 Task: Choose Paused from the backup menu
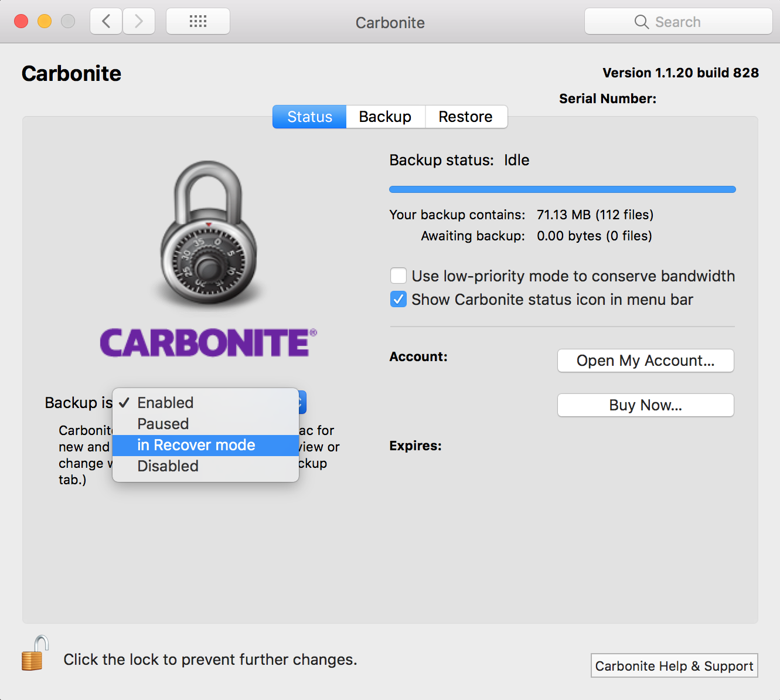pos(163,424)
